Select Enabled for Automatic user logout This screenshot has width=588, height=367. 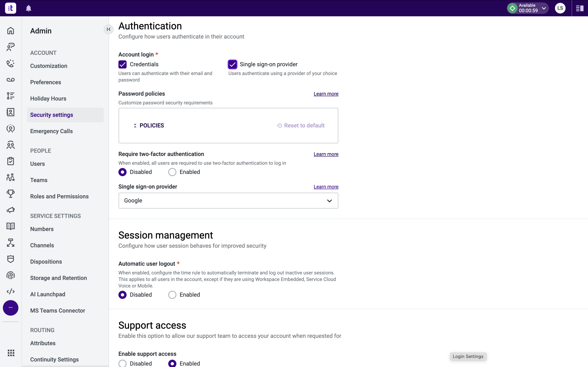pyautogui.click(x=172, y=295)
